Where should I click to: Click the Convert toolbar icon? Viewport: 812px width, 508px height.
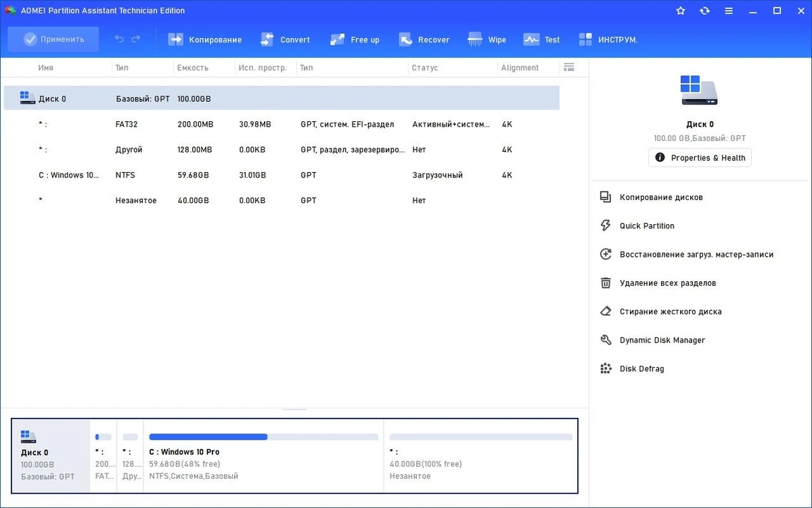(x=267, y=40)
